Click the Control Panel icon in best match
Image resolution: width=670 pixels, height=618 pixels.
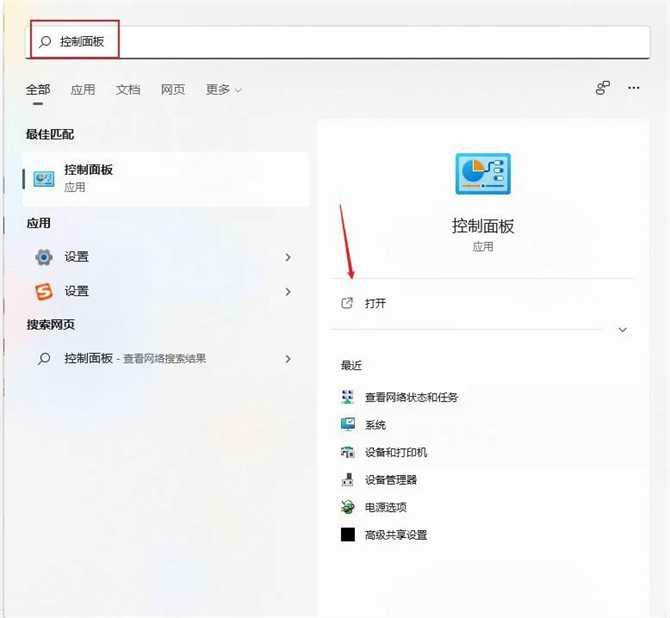click(x=44, y=179)
